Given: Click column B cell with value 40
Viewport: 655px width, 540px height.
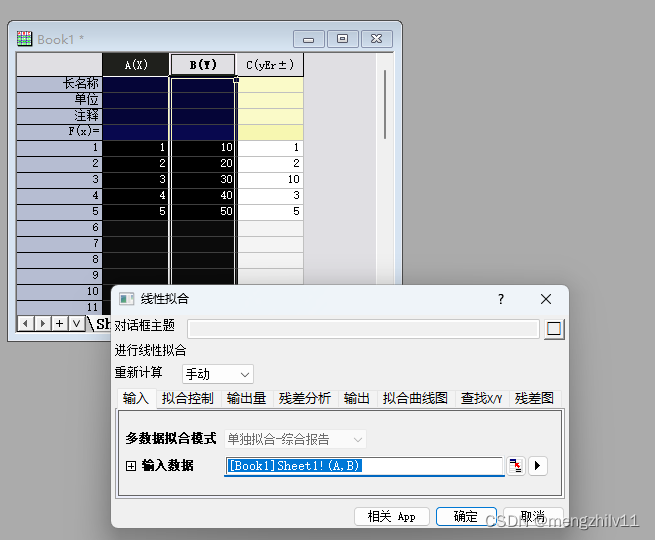Looking at the screenshot, I should coord(203,195).
